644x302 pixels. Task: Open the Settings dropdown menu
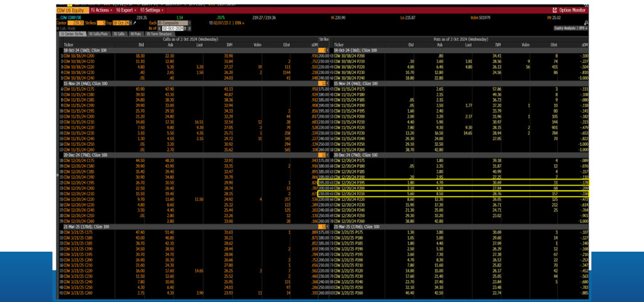152,11
